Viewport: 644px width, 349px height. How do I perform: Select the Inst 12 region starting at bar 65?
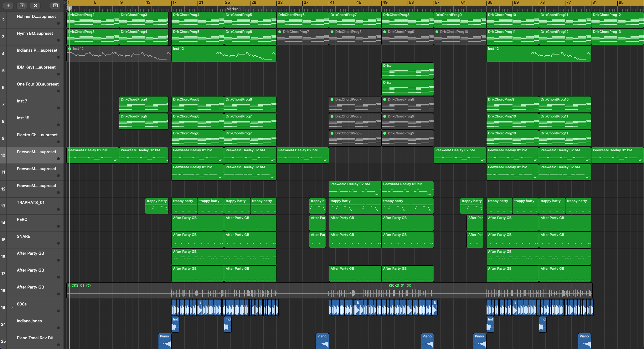point(539,54)
